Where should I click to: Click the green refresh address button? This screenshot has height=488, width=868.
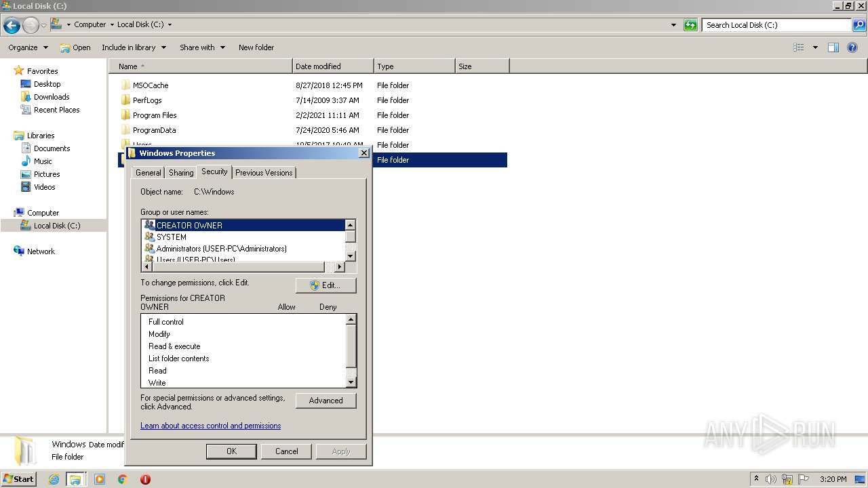690,25
